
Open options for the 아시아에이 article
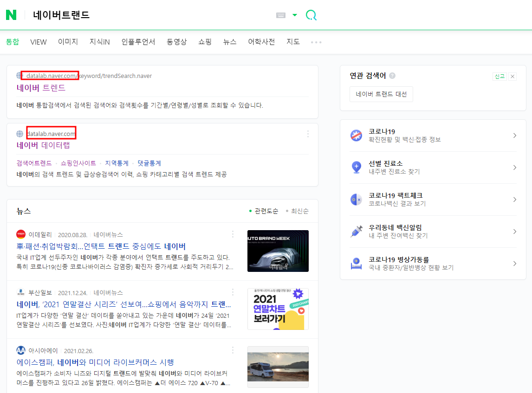233,350
